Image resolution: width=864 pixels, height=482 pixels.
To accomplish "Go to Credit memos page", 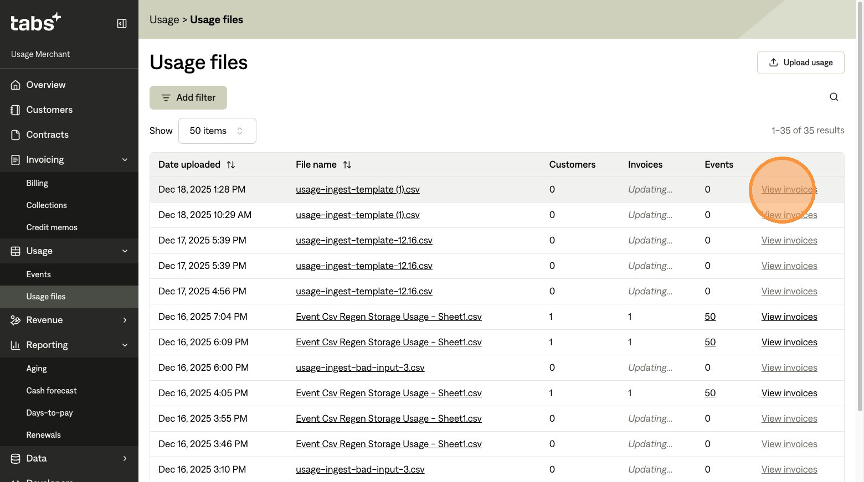I will pos(52,227).
